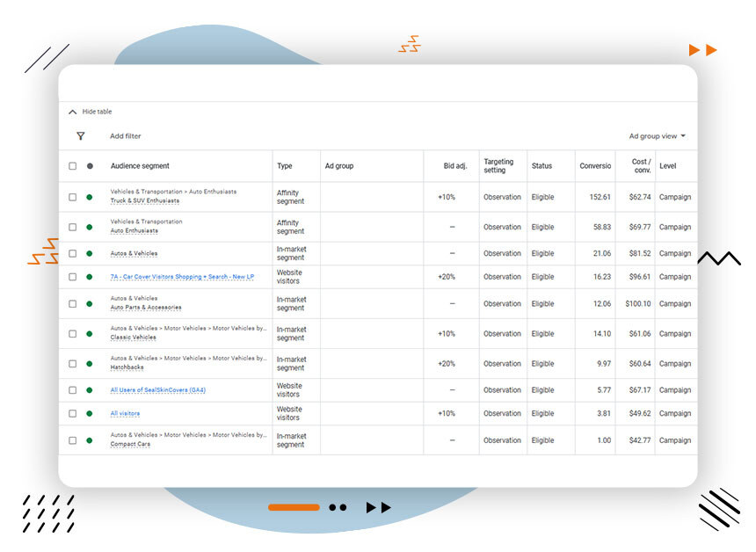Open the Ad group view dropdown
Image resolution: width=756 pixels, height=552 pixels.
(654, 136)
